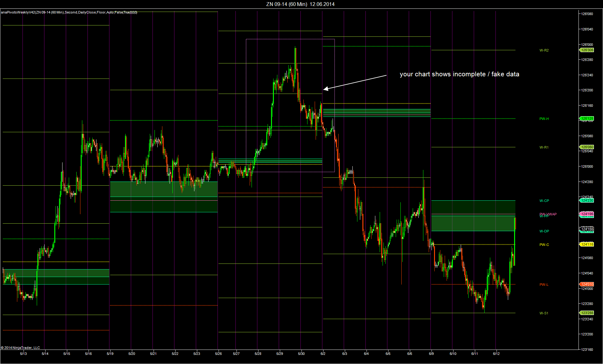Click the 126'000 price axis label

(587, 45)
